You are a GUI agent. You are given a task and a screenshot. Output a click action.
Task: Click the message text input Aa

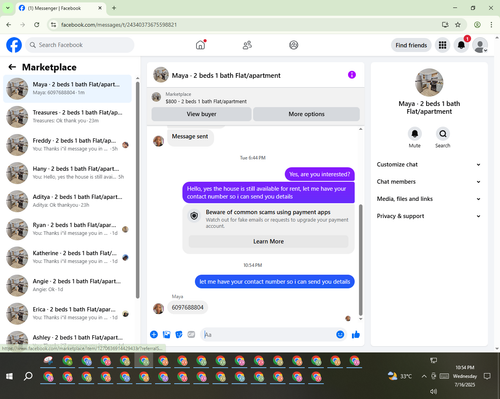pyautogui.click(x=268, y=334)
